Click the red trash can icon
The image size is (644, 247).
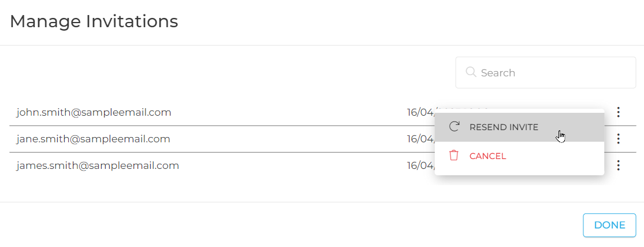(x=454, y=156)
